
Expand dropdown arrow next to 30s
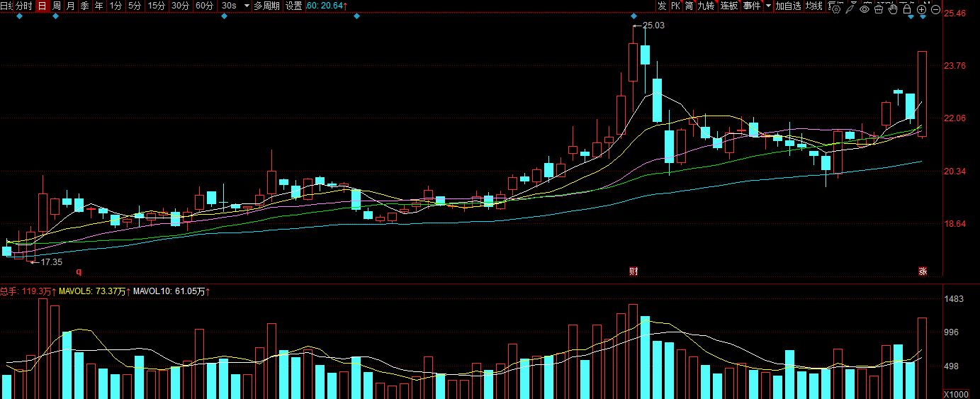pyautogui.click(x=246, y=6)
